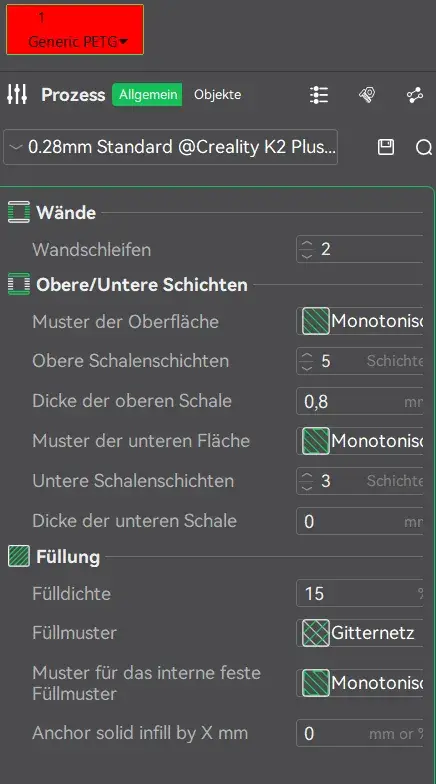Open the 0.28mm Standard preset dropdown
The height and width of the screenshot is (784, 436).
tap(170, 147)
